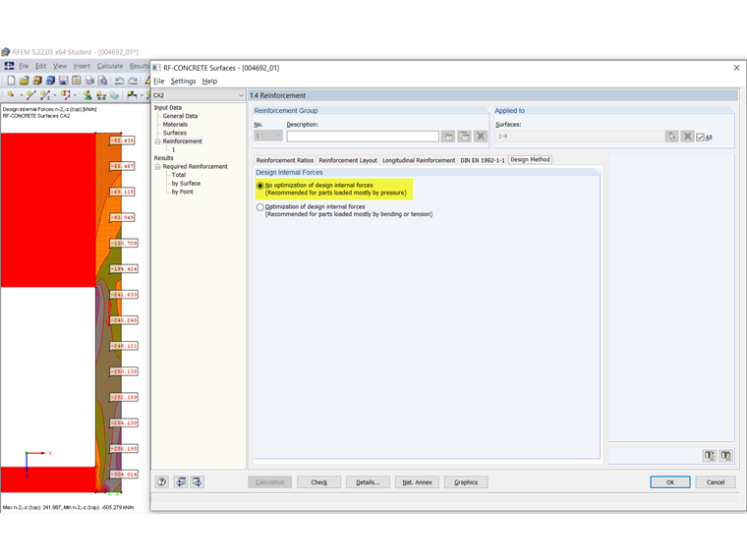Select the New Node tool icon
Image resolution: width=747 pixels, height=560 pixels.
click(x=11, y=95)
